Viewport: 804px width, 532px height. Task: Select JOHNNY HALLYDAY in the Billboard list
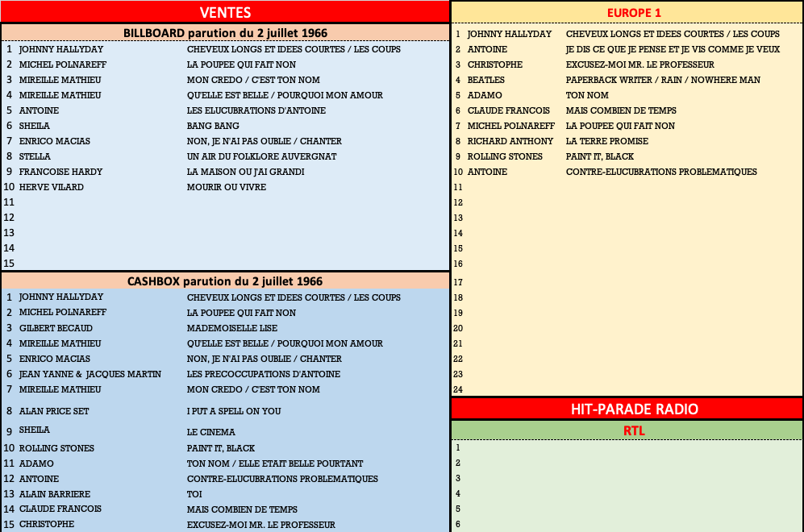tap(61, 49)
